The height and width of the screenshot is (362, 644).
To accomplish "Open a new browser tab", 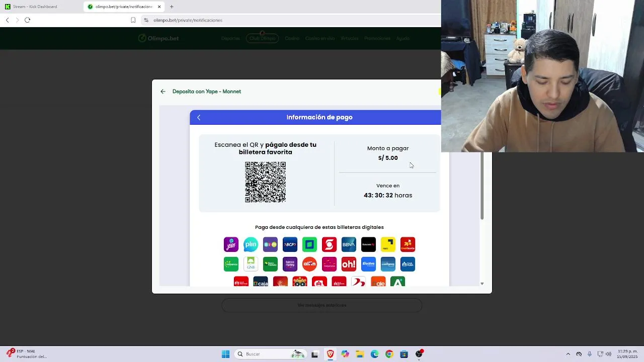I will 172,7.
